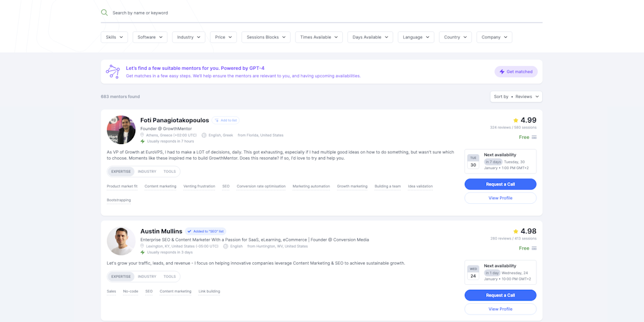Open the Price filter dropdown
Image resolution: width=644 pixels, height=322 pixels.
click(x=223, y=37)
